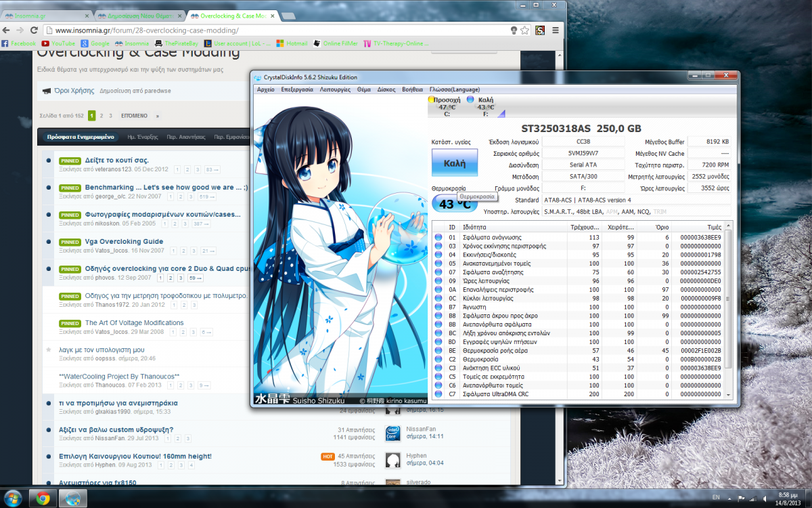This screenshot has width=812, height=508.
Task: Click the ΕΠΟΜΕΝΟ next page button
Action: pos(135,116)
